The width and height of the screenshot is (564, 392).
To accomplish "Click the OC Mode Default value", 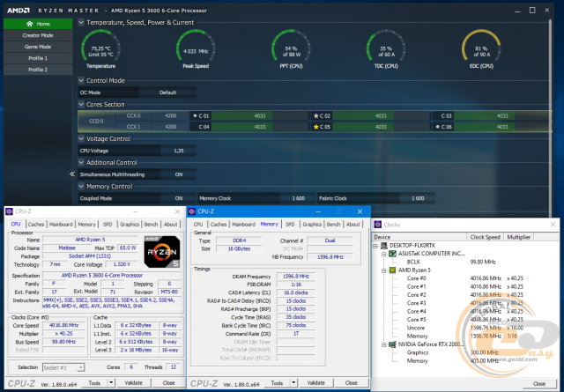I will 167,92.
